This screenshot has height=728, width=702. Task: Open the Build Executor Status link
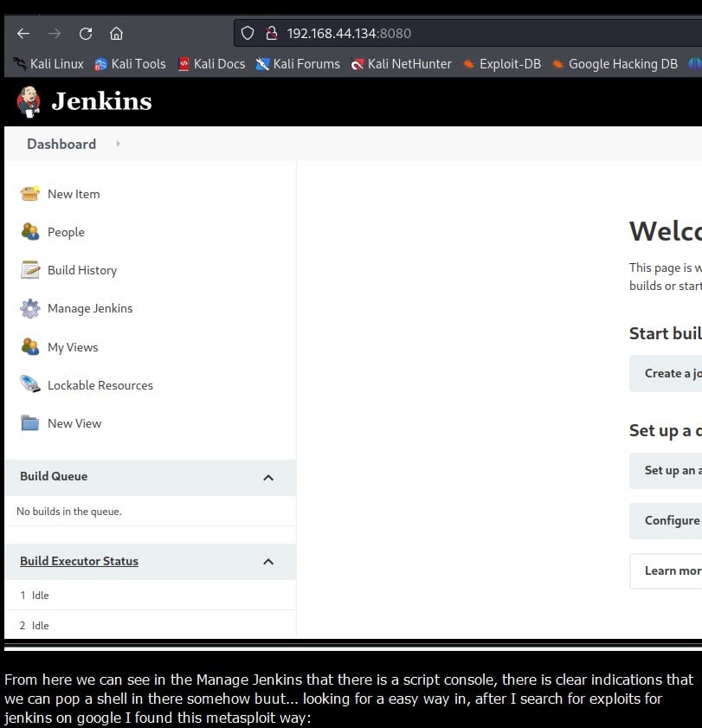point(79,561)
